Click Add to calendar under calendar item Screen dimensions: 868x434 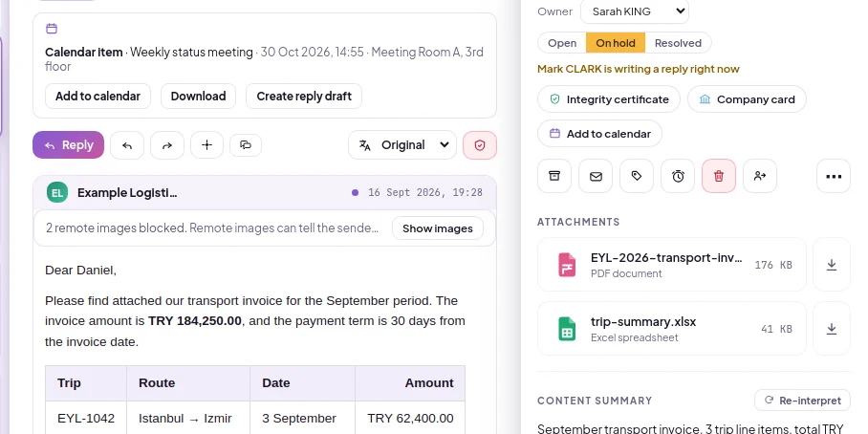click(98, 96)
